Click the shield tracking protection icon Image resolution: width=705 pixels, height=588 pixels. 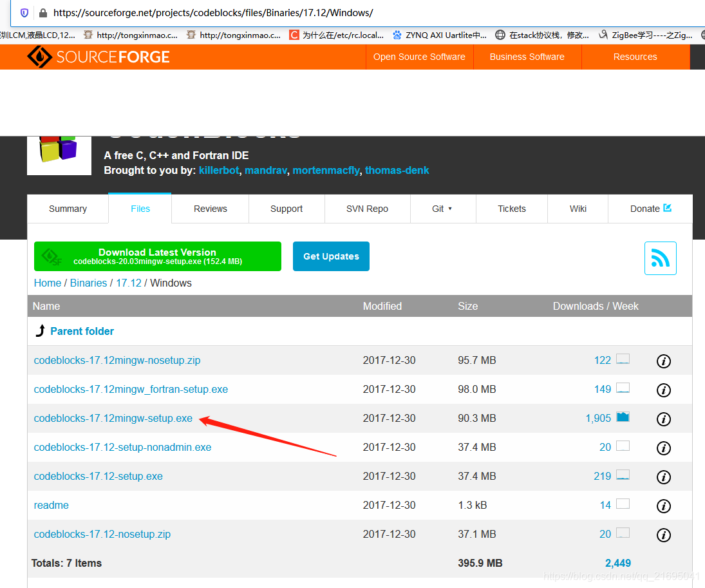(24, 13)
